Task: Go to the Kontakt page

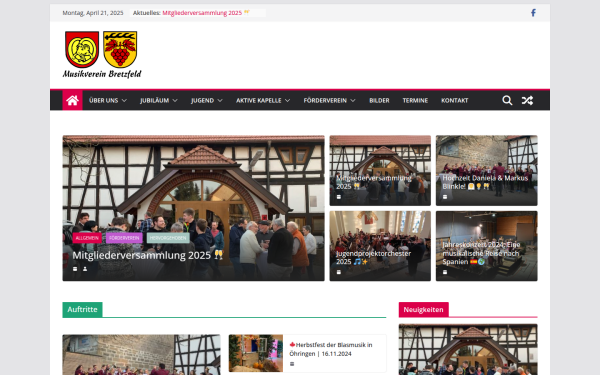Action: 455,100
